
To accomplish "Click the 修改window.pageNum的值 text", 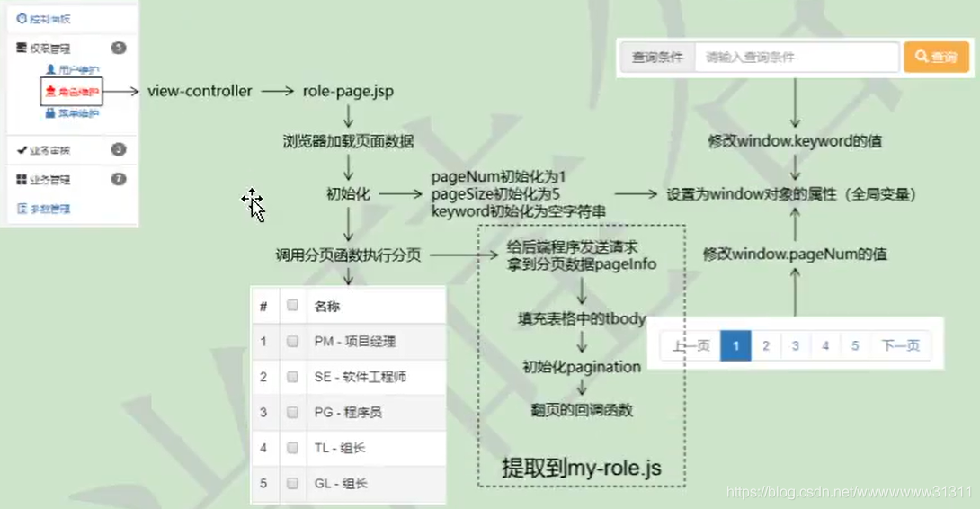I will pos(795,254).
